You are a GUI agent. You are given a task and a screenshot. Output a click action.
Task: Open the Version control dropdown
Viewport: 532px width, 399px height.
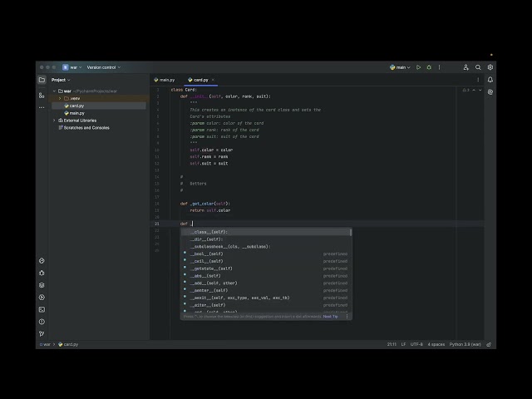103,67
